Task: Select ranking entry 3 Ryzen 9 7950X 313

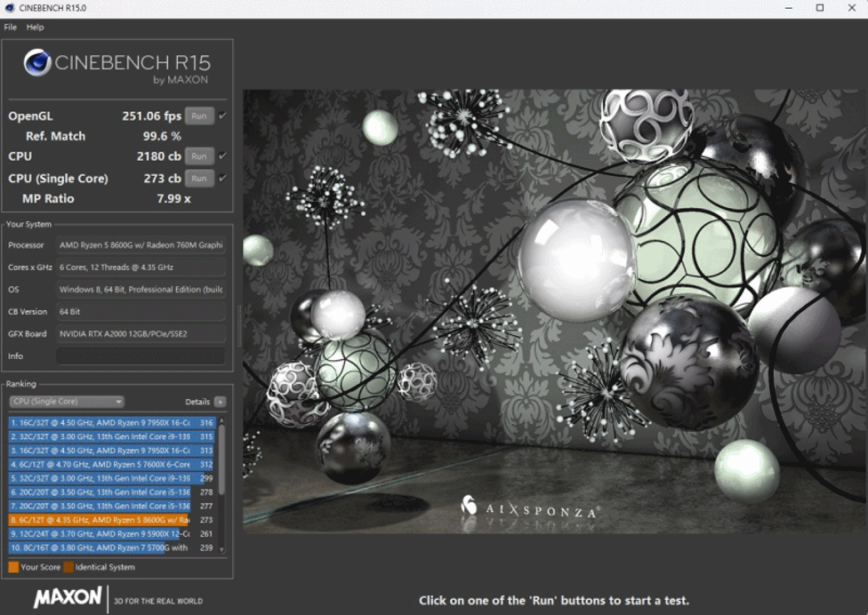Action: coord(112,451)
